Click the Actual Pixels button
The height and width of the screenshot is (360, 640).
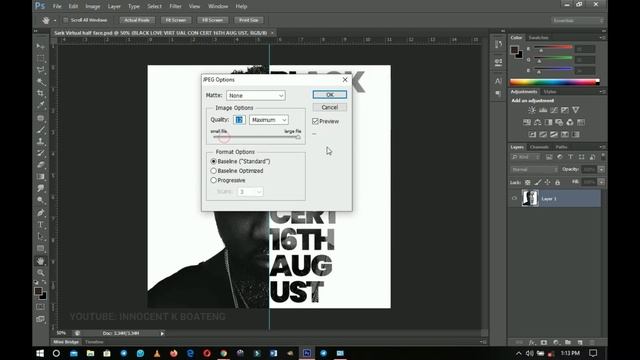137,20
